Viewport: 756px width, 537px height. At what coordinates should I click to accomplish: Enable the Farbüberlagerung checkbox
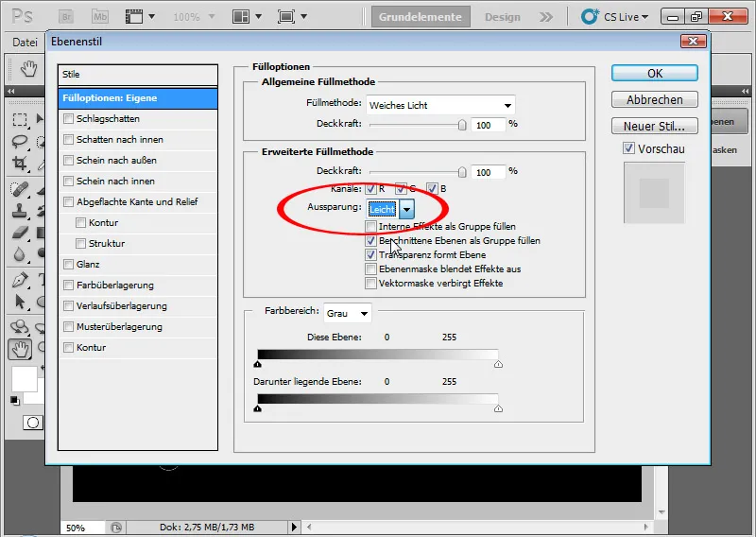(x=68, y=286)
